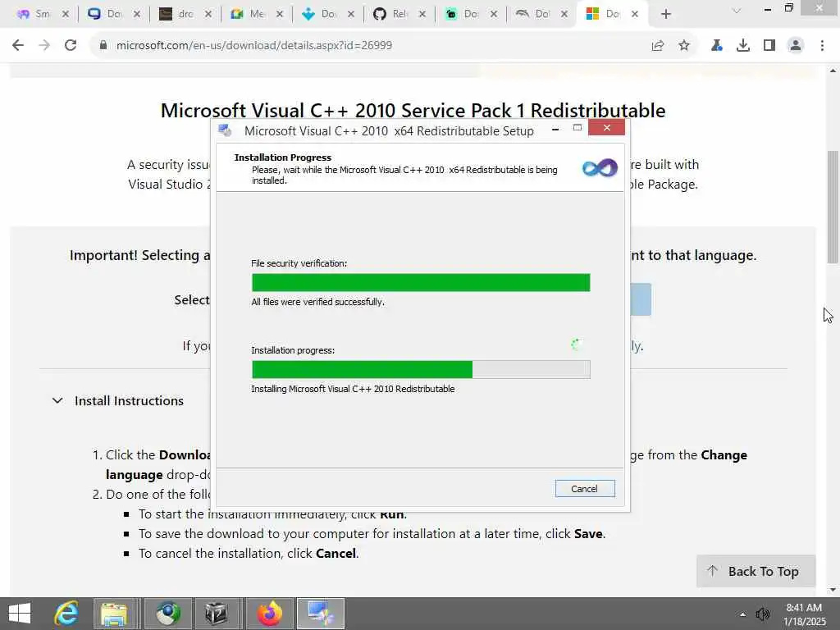Open Chrome downloads icon
This screenshot has width=840, height=630.
pyautogui.click(x=743, y=46)
